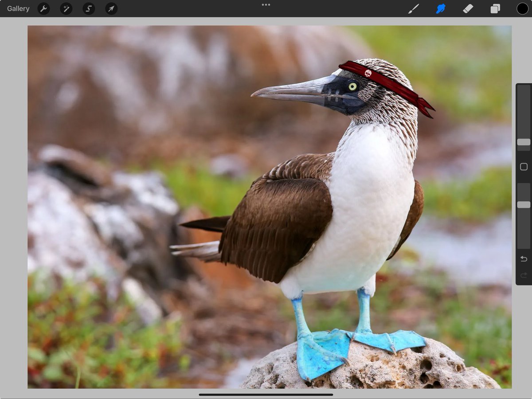The image size is (532, 399).
Task: Open the black color picker swatch
Action: pos(522,8)
